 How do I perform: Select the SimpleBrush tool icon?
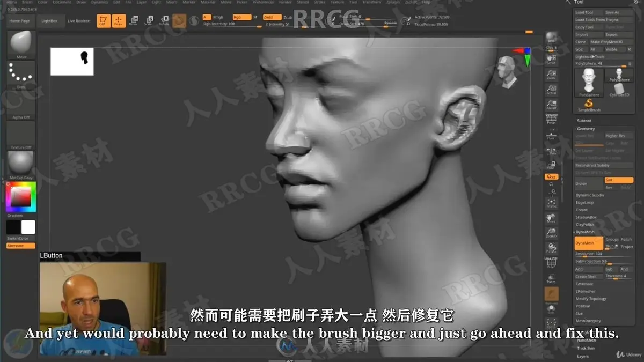pyautogui.click(x=589, y=104)
